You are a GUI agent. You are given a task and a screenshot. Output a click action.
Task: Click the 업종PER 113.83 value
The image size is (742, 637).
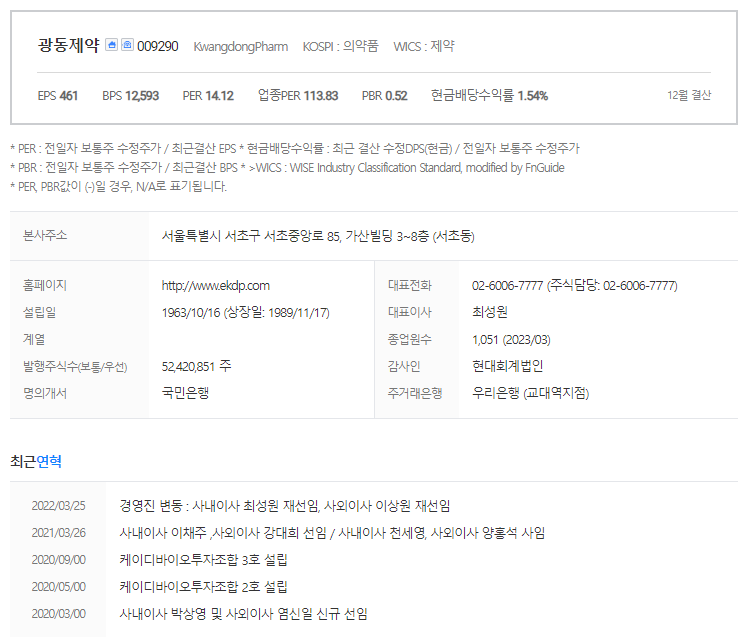point(298,96)
